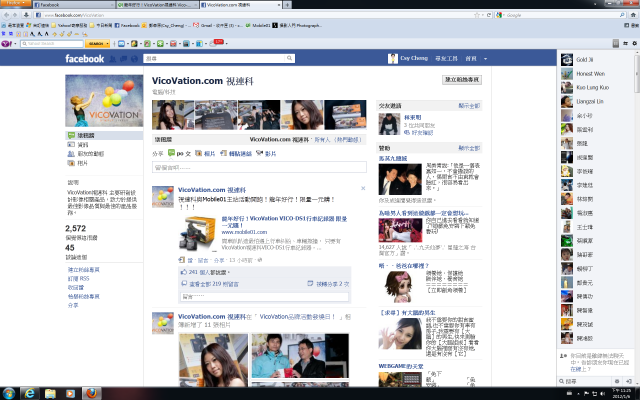Open Facebook friend requests icon
The height and width of the screenshot is (400, 640).
point(113,59)
